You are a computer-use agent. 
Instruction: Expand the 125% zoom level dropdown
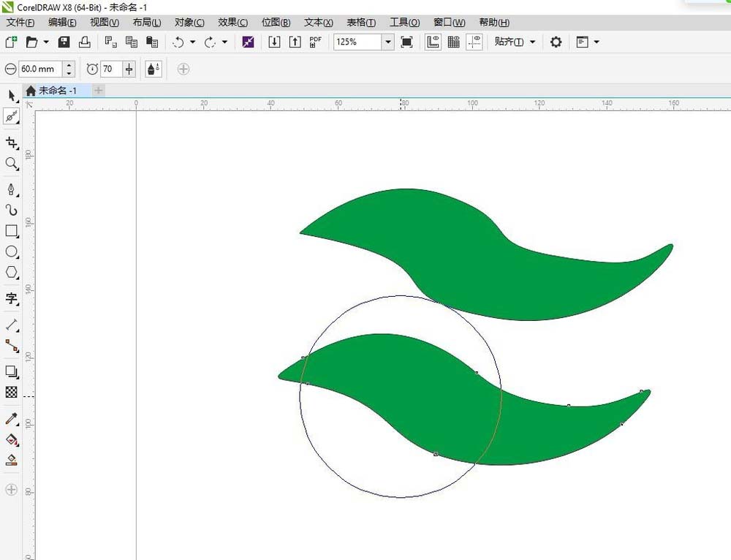point(388,42)
